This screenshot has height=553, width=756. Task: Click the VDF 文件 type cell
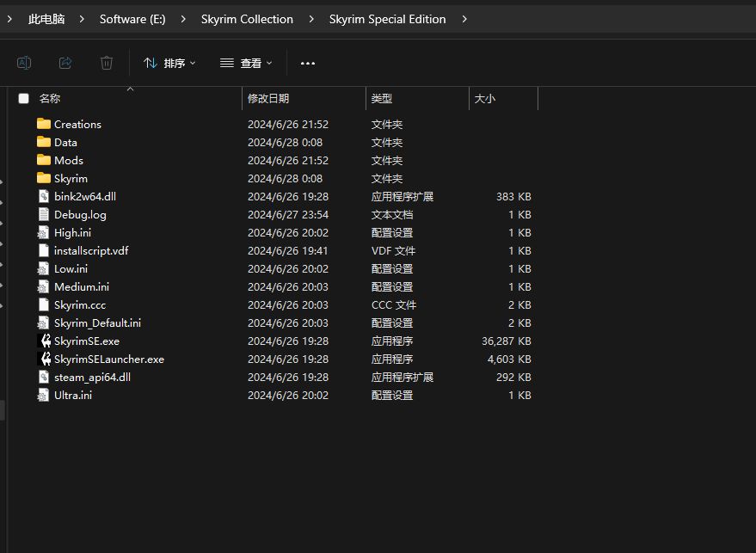(x=393, y=251)
